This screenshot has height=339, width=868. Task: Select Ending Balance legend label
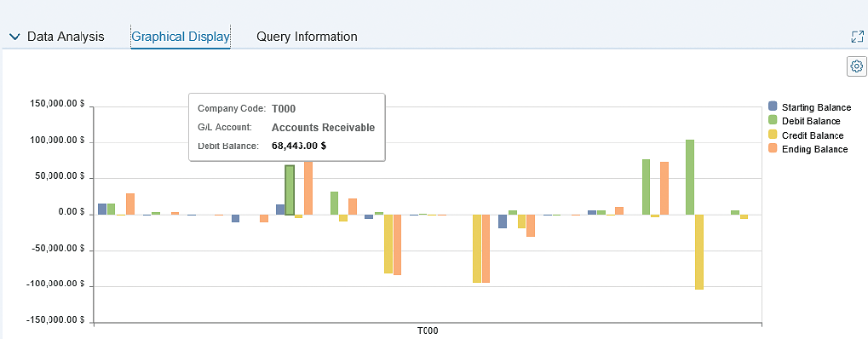[x=815, y=150]
